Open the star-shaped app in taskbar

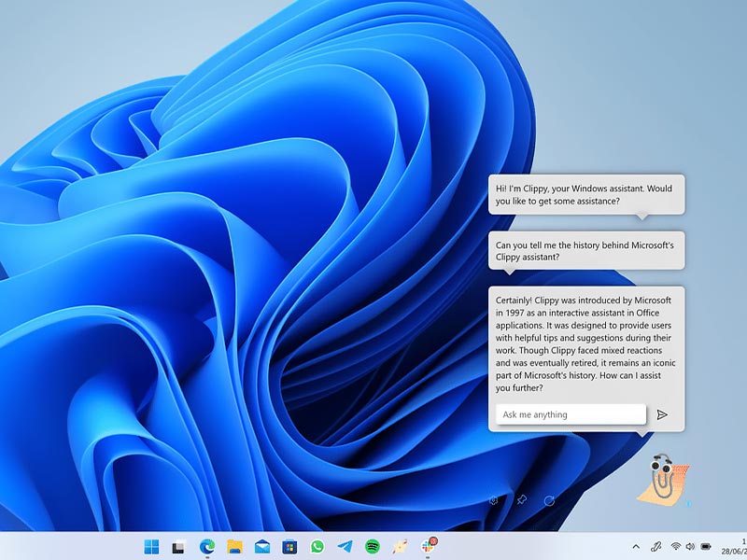401,546
